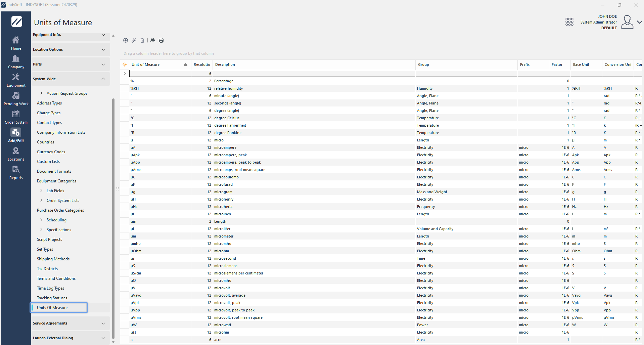This screenshot has height=345, width=644.
Task: Open the Equipment section
Action: (16, 80)
